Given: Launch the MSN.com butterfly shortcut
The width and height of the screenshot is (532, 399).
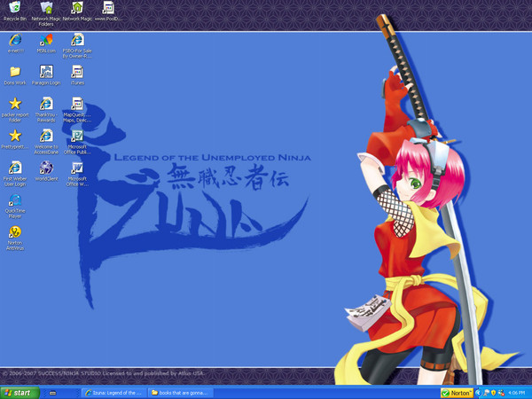Looking at the screenshot, I should [x=46, y=43].
